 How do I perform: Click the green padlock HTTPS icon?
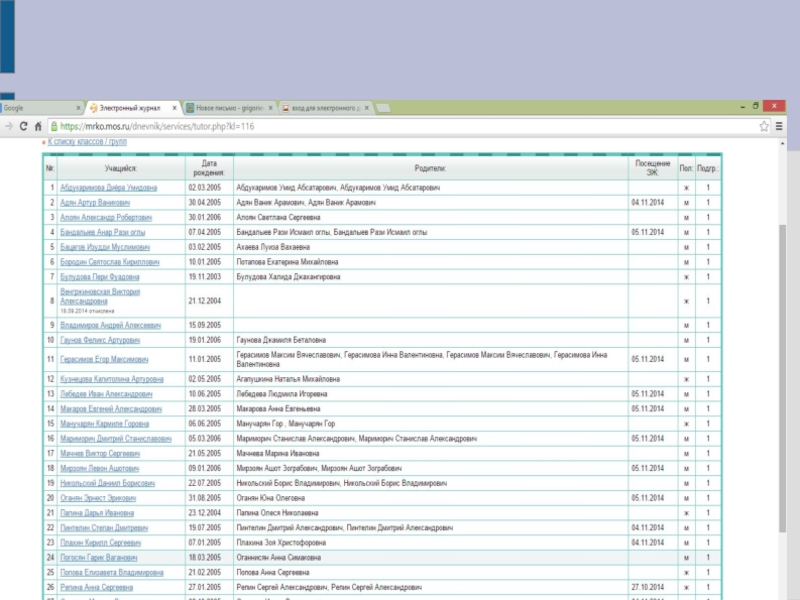tap(52, 126)
